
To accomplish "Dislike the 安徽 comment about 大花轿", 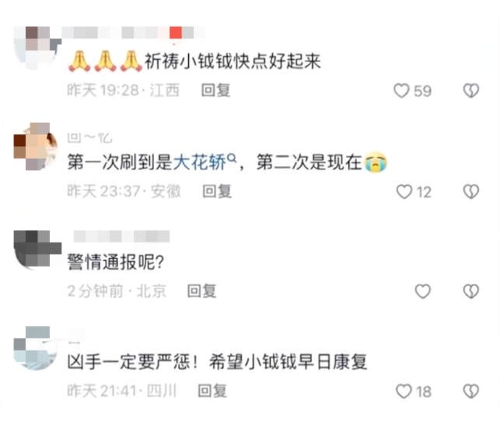I will (x=471, y=192).
